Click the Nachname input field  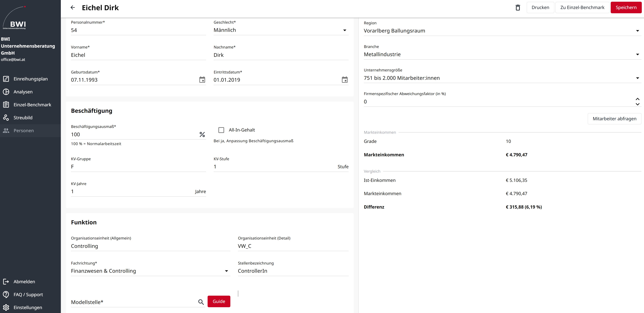[281, 55]
